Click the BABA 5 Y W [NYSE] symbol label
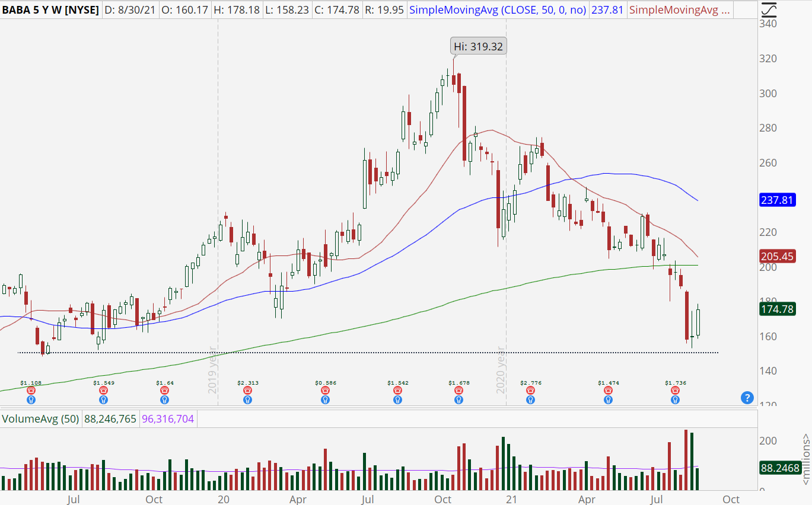This screenshot has height=505, width=812. tap(50, 10)
